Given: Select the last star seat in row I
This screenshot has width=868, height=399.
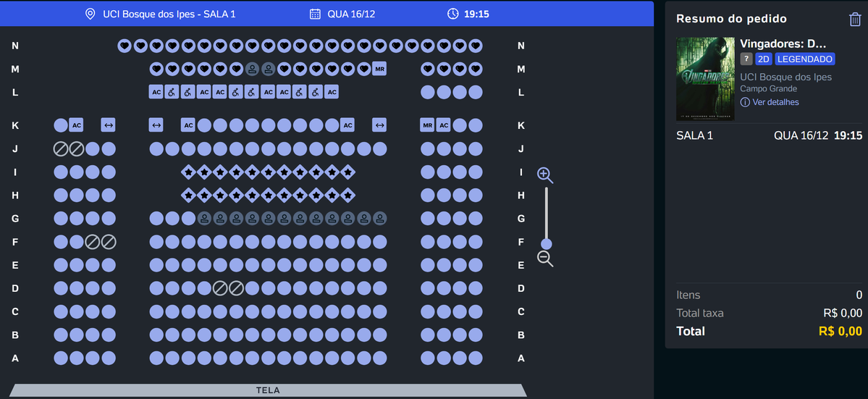Looking at the screenshot, I should pyautogui.click(x=347, y=172).
